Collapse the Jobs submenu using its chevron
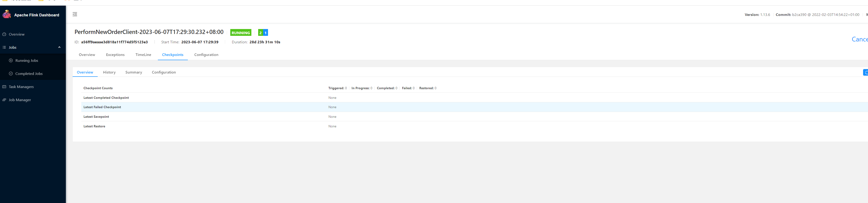The height and width of the screenshot is (203, 868). (x=59, y=48)
